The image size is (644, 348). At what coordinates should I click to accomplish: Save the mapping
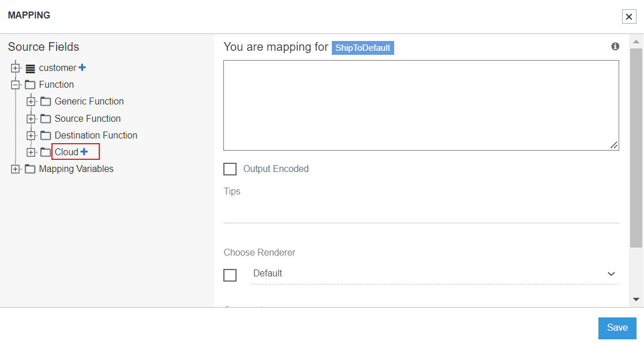(617, 328)
